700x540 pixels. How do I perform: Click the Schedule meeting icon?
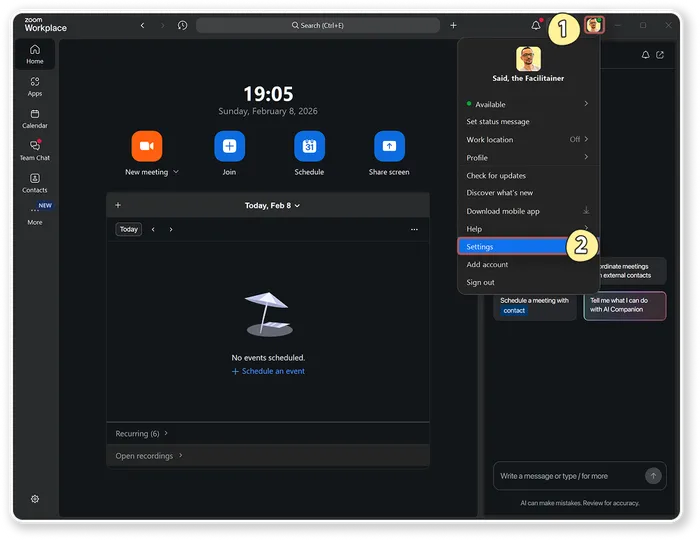pyautogui.click(x=309, y=146)
